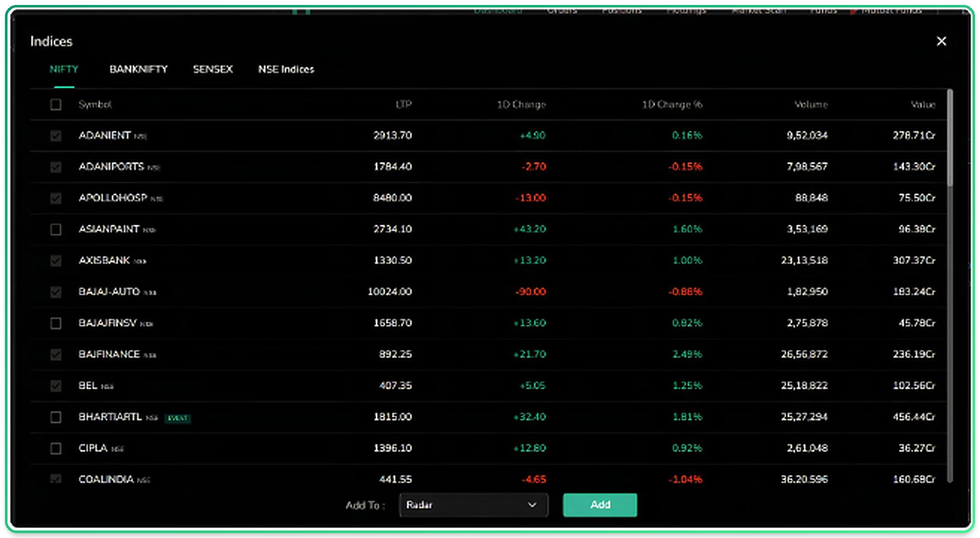The width and height of the screenshot is (980, 538).
Task: Uncheck the AXISBANK row checkbox
Action: tap(56, 261)
